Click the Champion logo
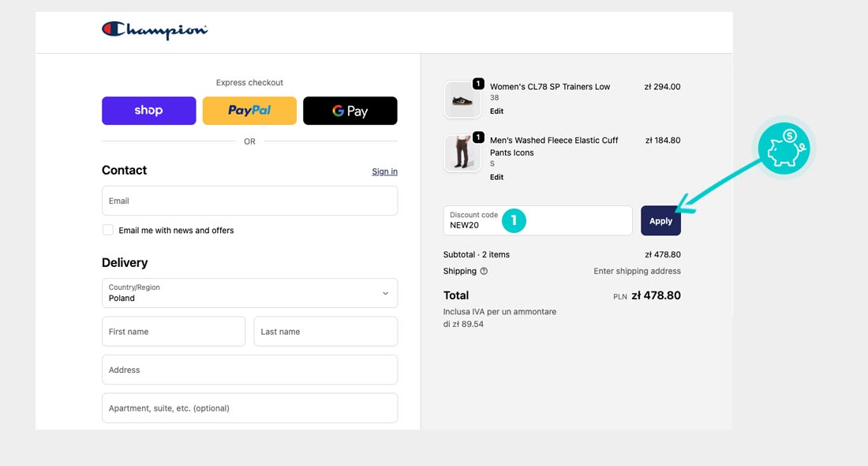This screenshot has width=868, height=466. point(155,30)
